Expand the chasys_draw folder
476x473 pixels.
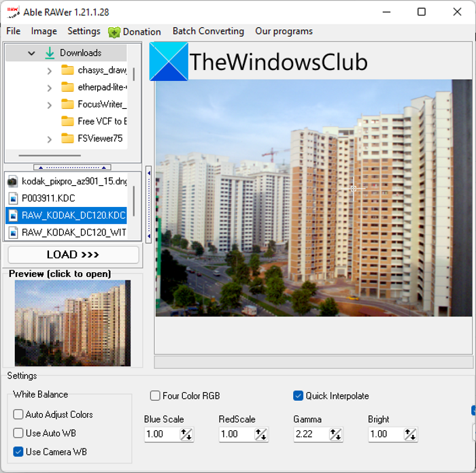[50, 71]
